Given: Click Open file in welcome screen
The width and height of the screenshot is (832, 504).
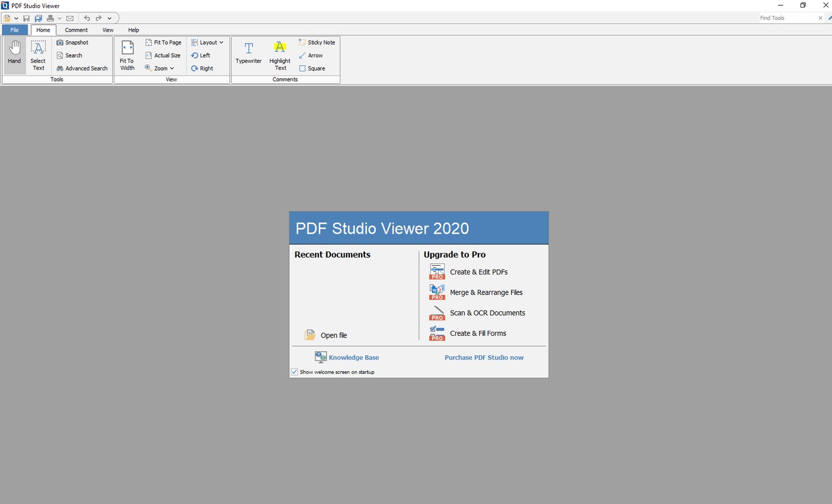Looking at the screenshot, I should 333,336.
